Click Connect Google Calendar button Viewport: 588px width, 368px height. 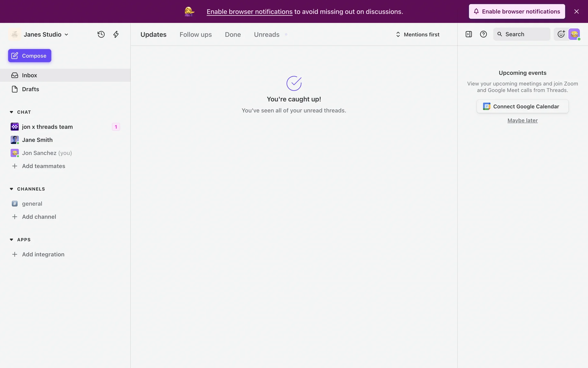click(522, 106)
